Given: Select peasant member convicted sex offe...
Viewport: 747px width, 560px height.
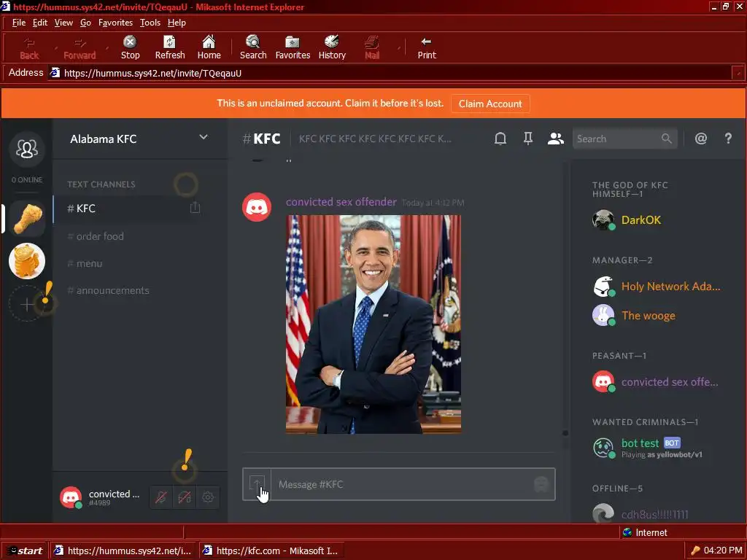Looking at the screenshot, I should tap(657, 382).
